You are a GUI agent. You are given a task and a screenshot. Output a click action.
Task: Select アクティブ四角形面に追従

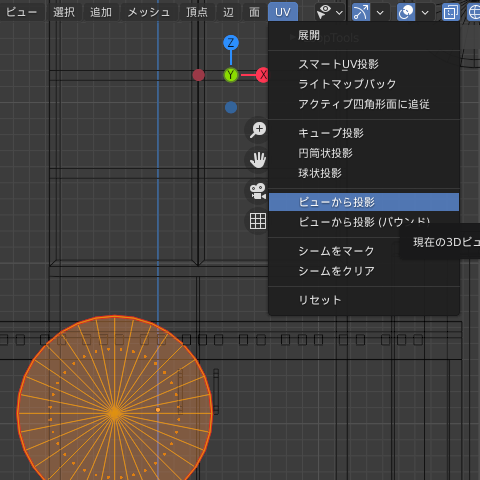click(x=364, y=104)
